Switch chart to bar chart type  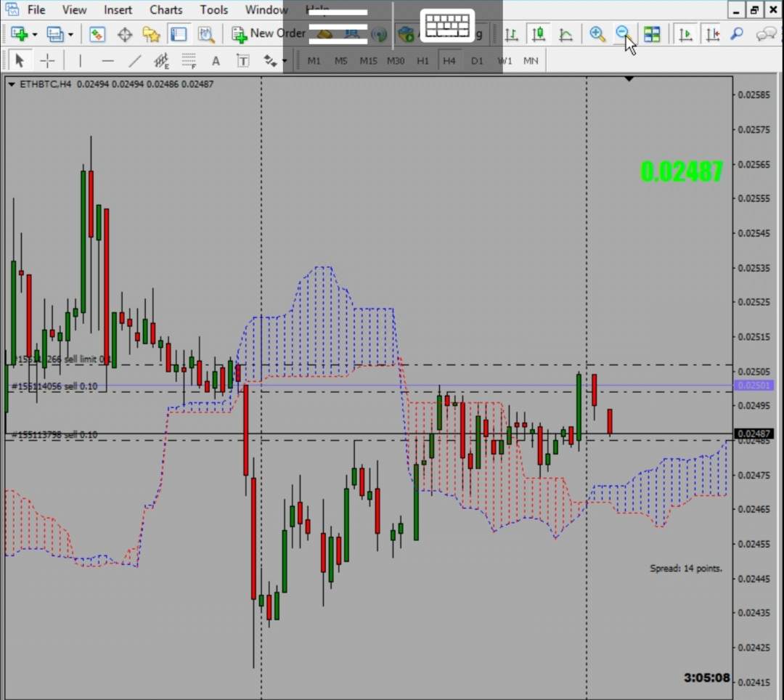tap(511, 35)
